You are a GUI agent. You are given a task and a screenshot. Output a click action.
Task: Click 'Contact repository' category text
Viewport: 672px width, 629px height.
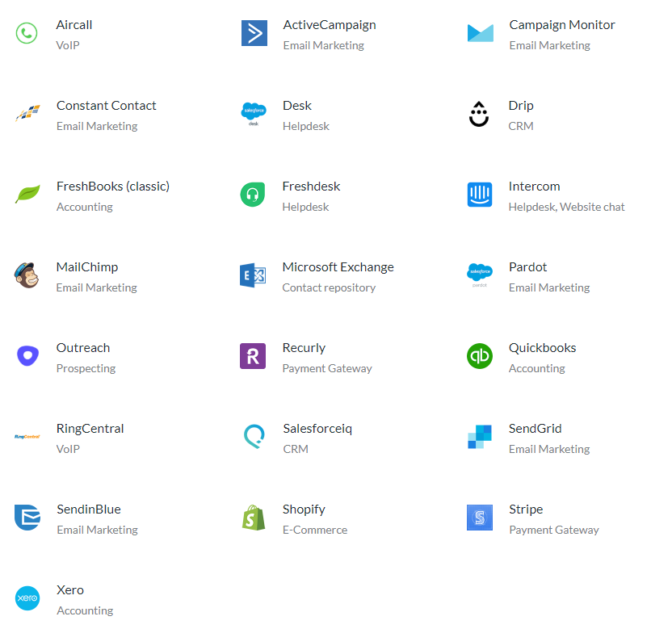(329, 288)
